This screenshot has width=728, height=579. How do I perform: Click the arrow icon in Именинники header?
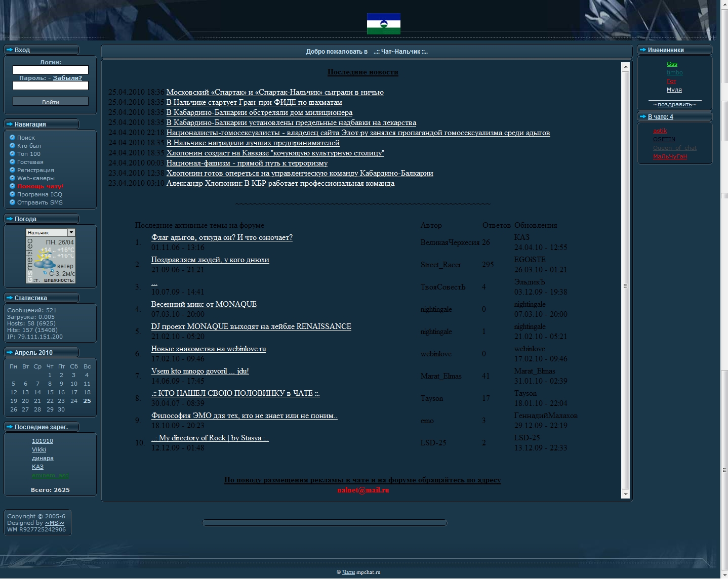(643, 50)
